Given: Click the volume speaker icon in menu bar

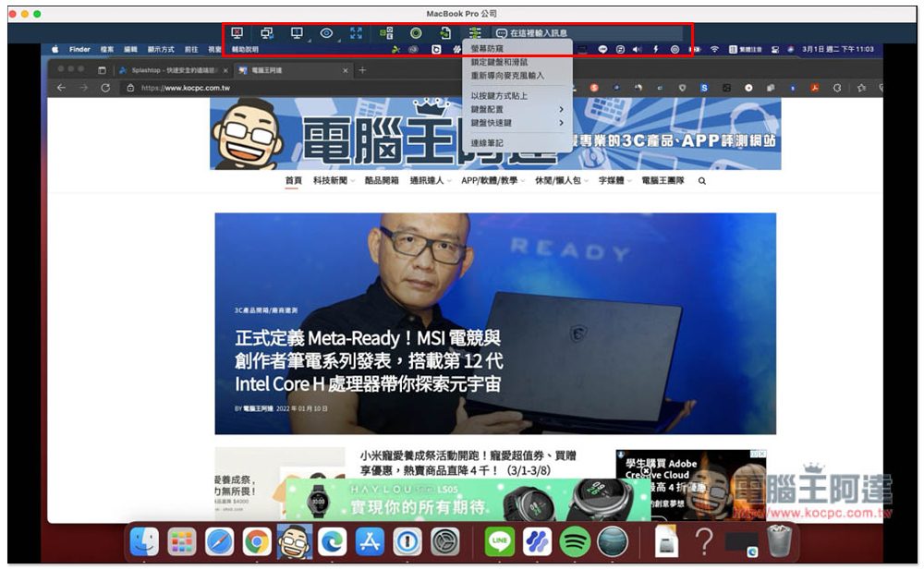Looking at the screenshot, I should (637, 49).
